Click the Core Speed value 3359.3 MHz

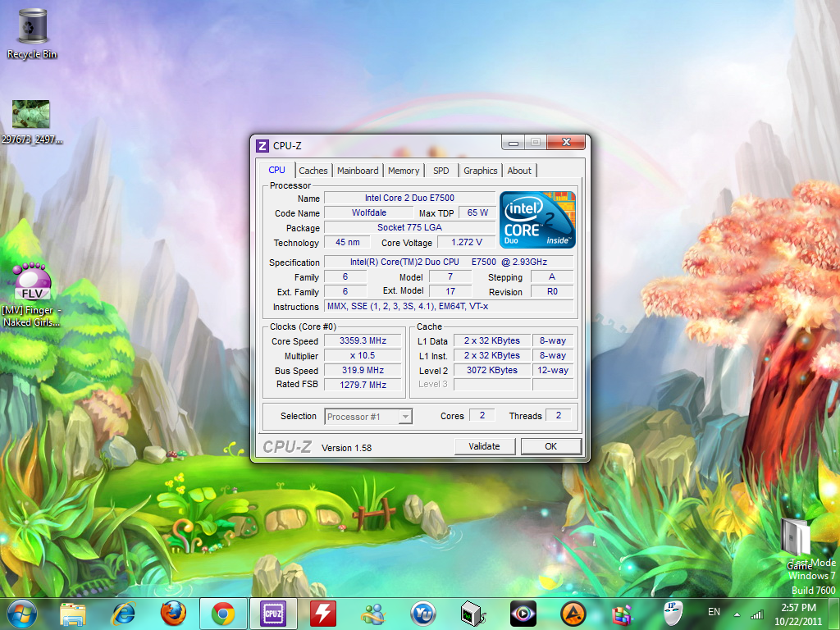pos(363,340)
